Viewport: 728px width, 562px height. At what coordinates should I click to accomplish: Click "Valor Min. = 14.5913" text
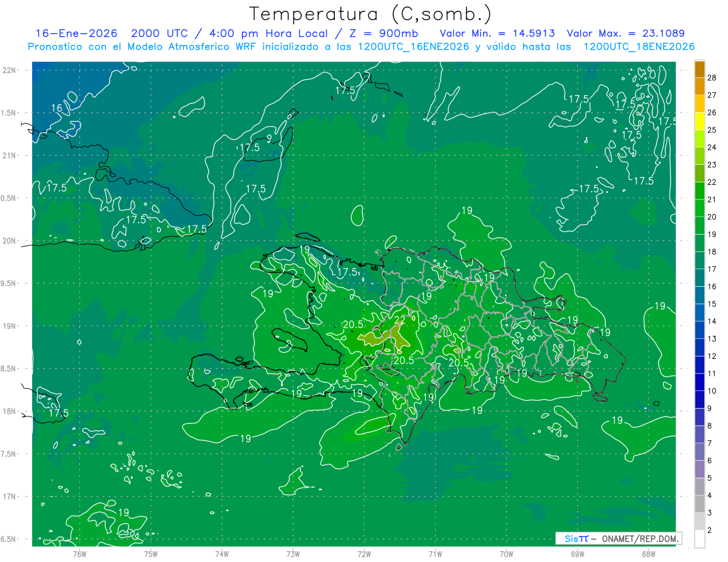pos(496,33)
